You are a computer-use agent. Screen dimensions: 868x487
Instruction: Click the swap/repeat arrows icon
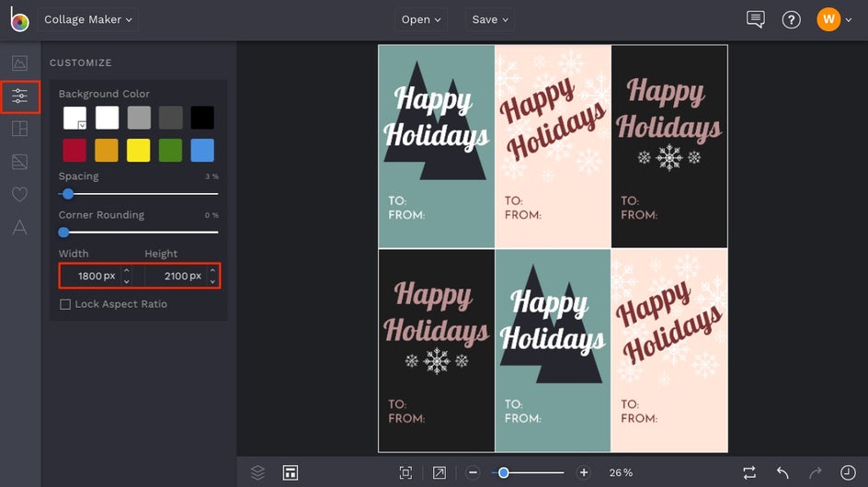[x=749, y=472]
